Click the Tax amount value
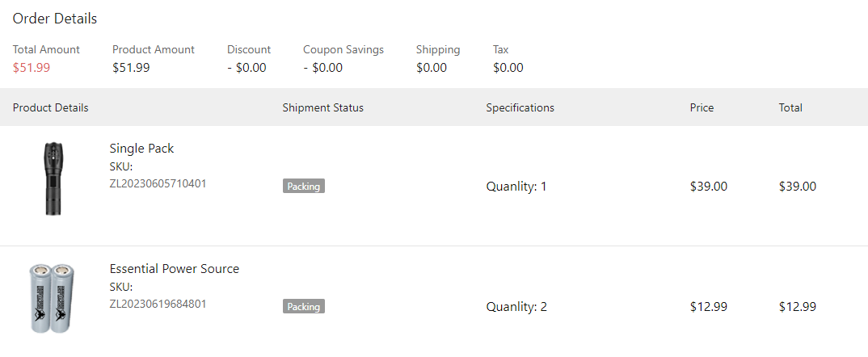The height and width of the screenshot is (357, 868). pos(508,68)
